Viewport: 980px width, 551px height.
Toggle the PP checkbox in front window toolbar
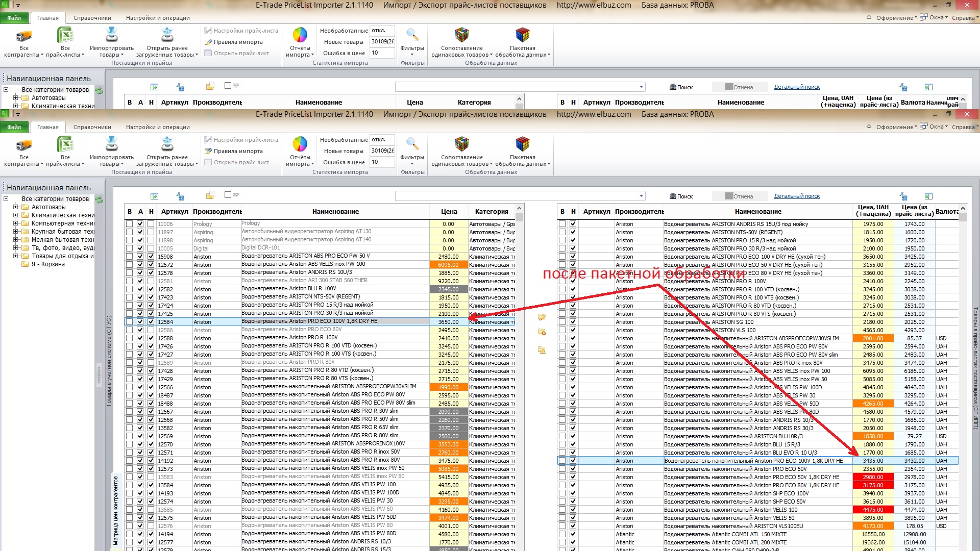click(x=228, y=195)
